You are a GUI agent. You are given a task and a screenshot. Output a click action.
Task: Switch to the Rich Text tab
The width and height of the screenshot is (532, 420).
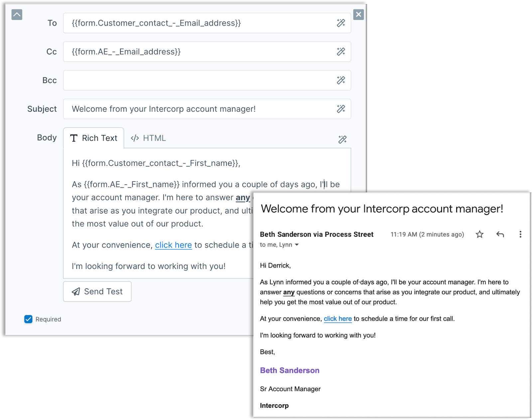click(94, 138)
